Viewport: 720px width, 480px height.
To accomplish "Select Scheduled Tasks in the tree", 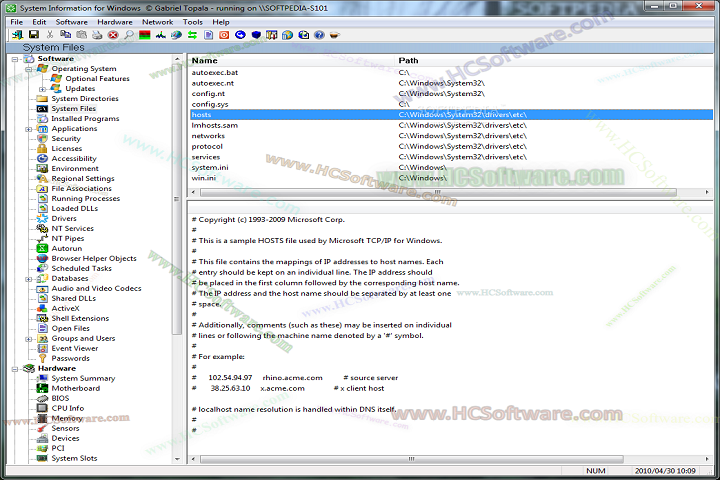I will (81, 269).
